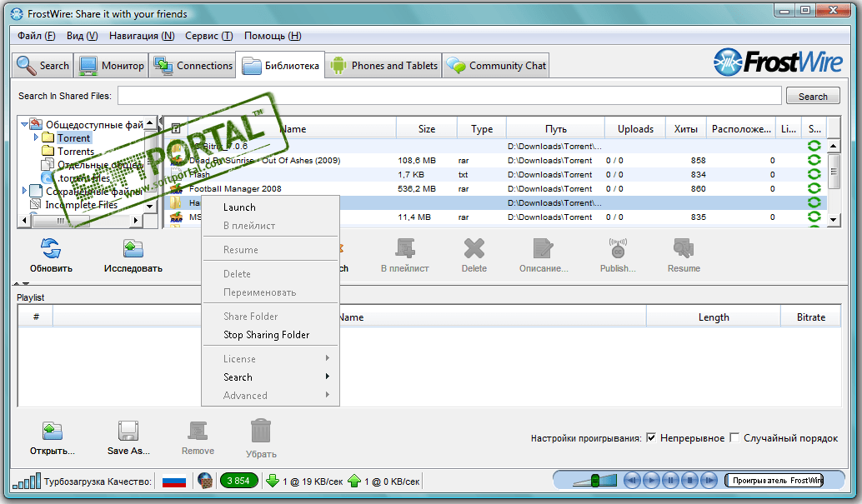Switch to the Community Chat tab
862x504 pixels.
coord(496,66)
